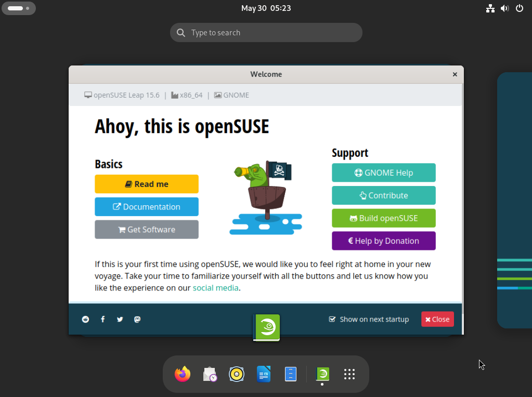This screenshot has height=397, width=532.
Task: Open LibreOffice Writer from the dock
Action: pyautogui.click(x=264, y=374)
